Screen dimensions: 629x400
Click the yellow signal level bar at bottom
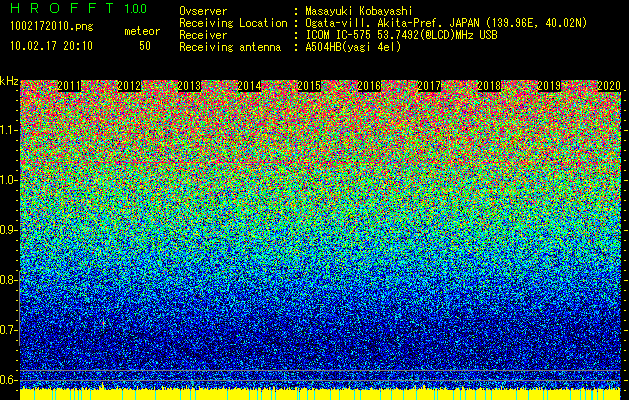(320, 394)
